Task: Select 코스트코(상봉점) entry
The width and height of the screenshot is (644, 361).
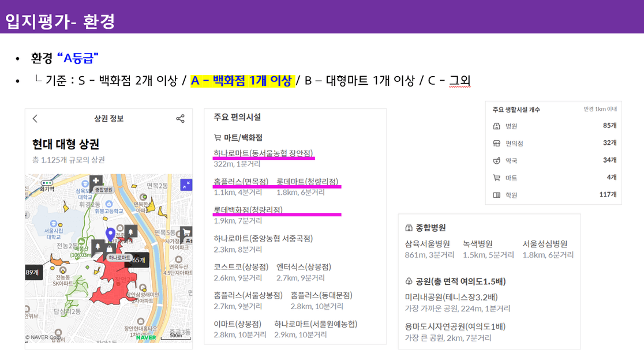Action: (241, 266)
